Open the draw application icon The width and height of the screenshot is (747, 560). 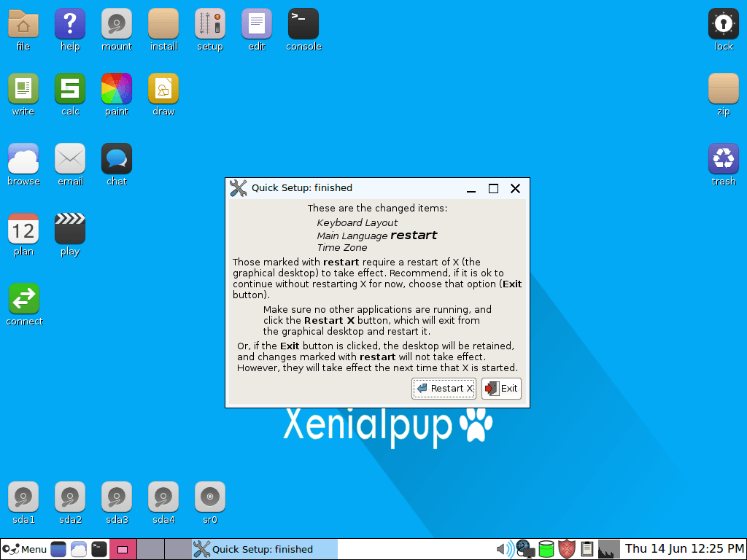point(163,88)
